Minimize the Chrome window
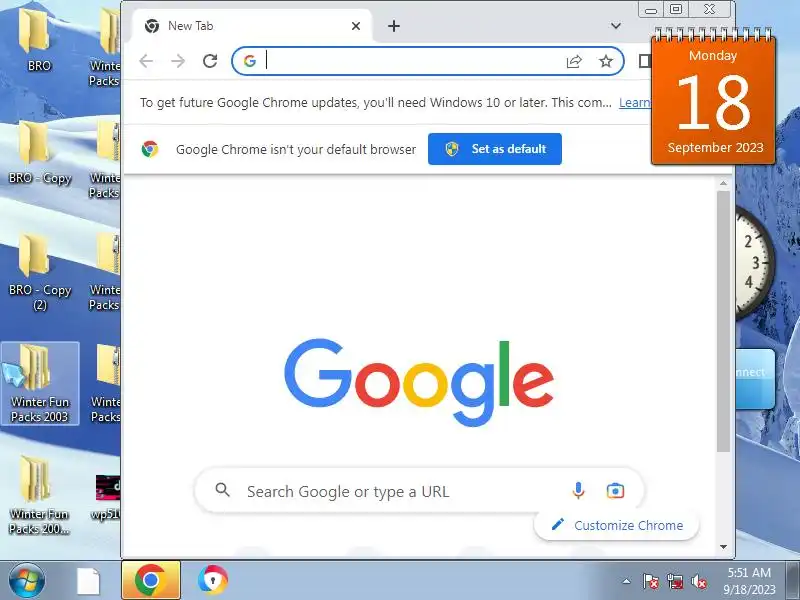 coord(651,10)
